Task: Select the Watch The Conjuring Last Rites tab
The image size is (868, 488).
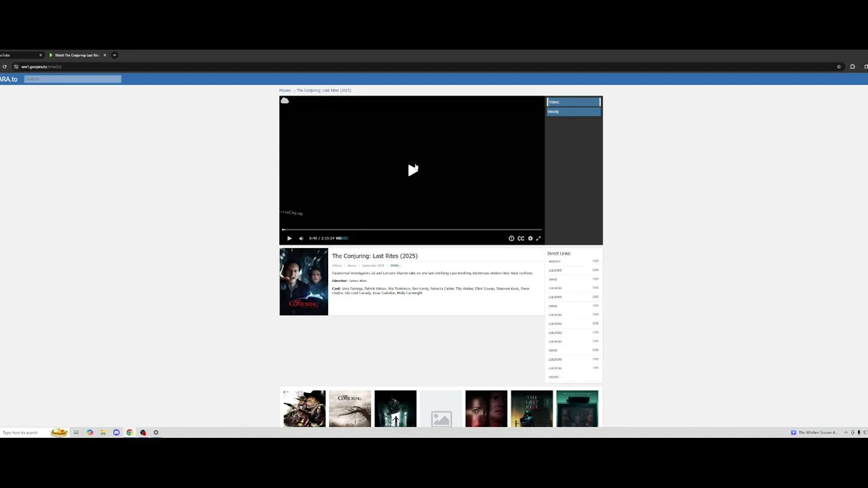Action: point(76,55)
